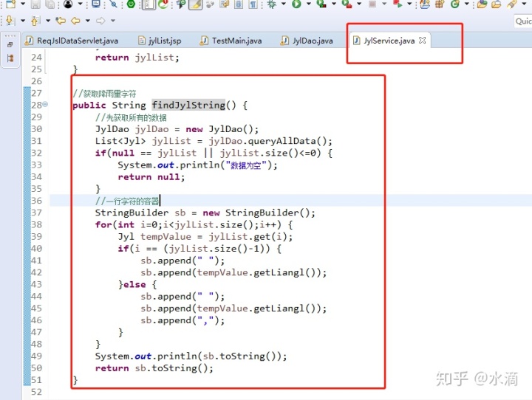Click the Relaunch red square with play icon
Image resolution: width=532 pixels, height=400 pixels.
(398, 4)
